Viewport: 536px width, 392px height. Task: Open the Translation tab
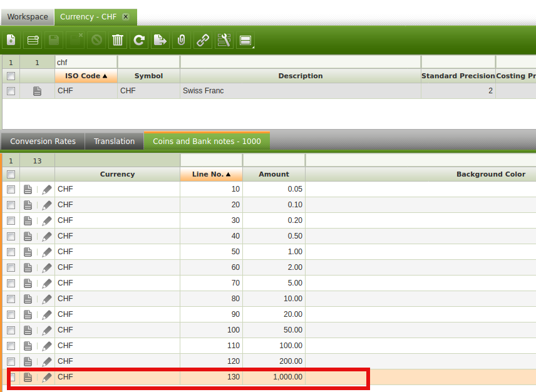[114, 142]
